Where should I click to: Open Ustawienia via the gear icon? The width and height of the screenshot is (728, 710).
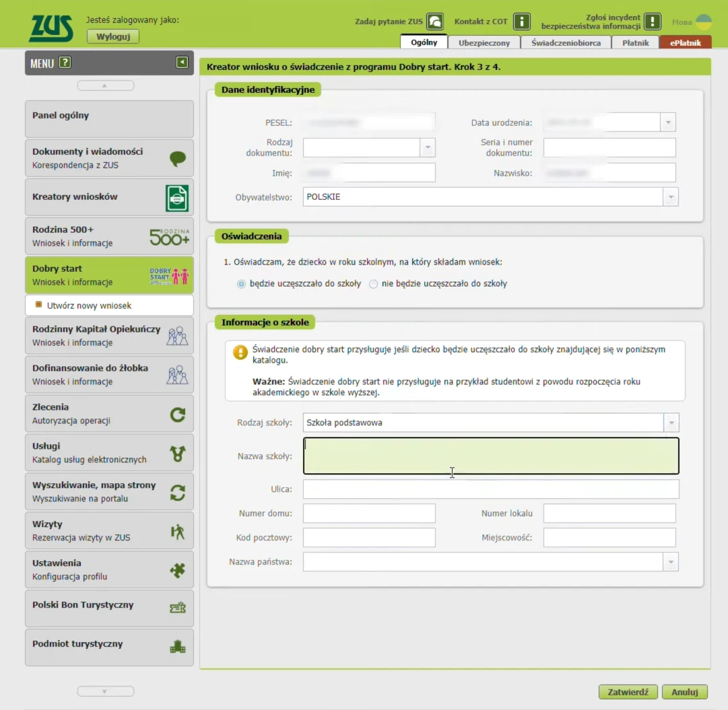point(177,569)
